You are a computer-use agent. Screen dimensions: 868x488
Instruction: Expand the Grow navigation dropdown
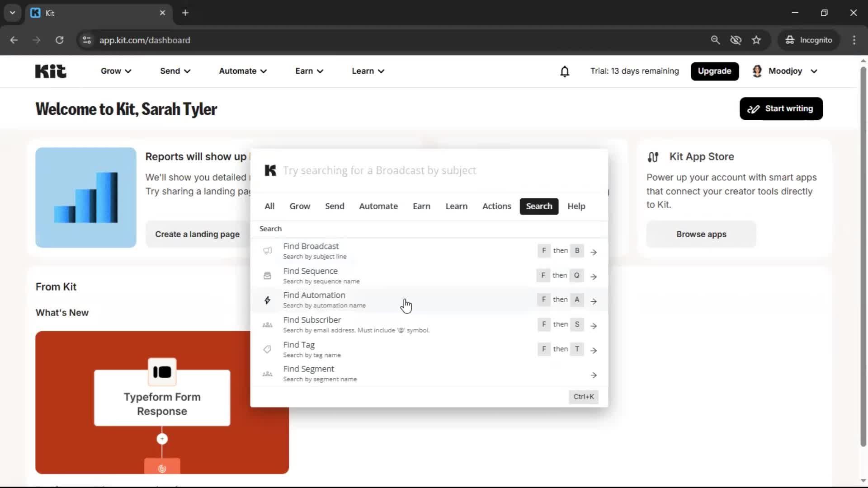(115, 71)
